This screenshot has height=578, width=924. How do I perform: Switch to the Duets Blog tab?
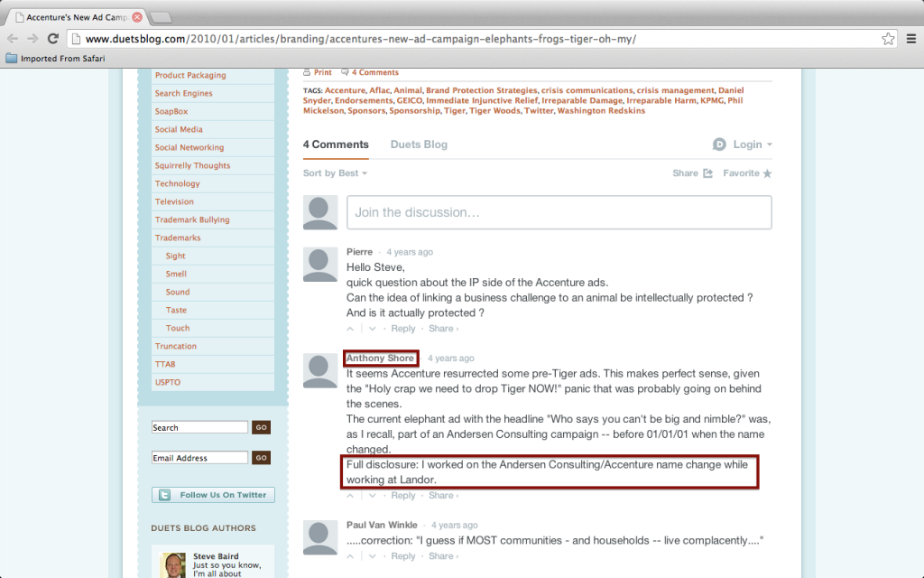(419, 144)
